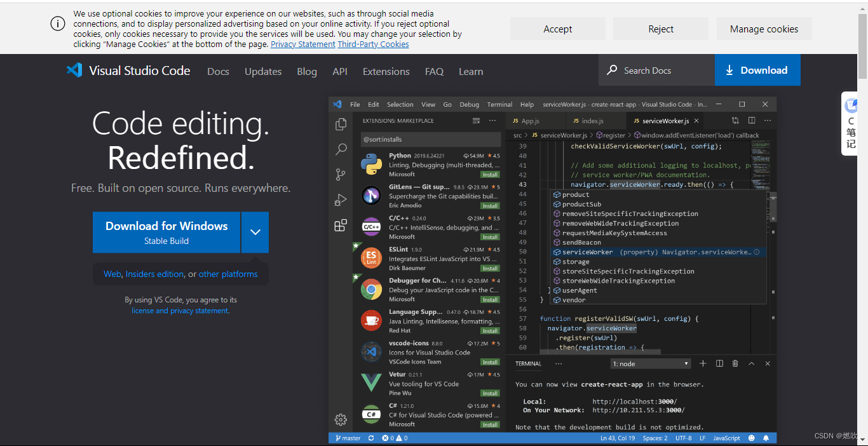
Task: Click the cookie notice info icon
Action: click(x=58, y=24)
